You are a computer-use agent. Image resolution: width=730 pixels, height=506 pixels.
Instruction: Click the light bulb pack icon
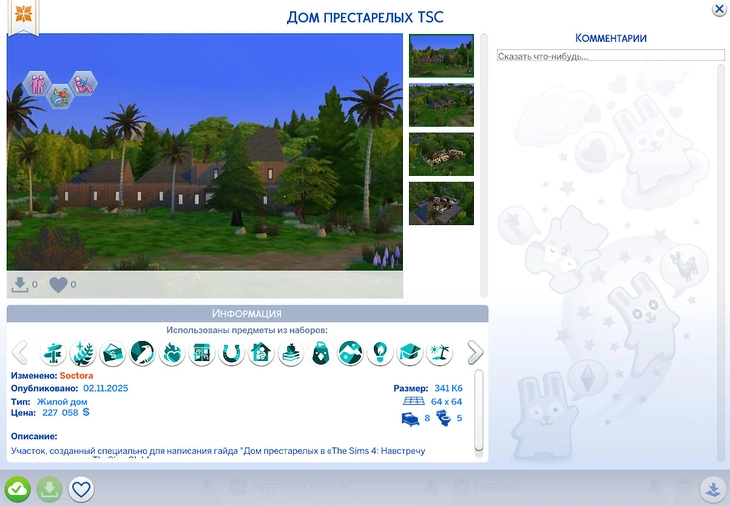pyautogui.click(x=380, y=353)
